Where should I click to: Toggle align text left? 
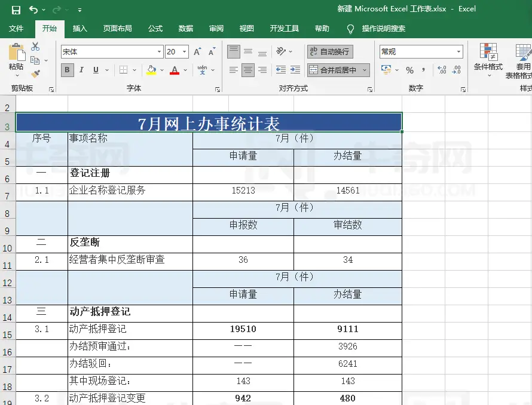(x=234, y=70)
